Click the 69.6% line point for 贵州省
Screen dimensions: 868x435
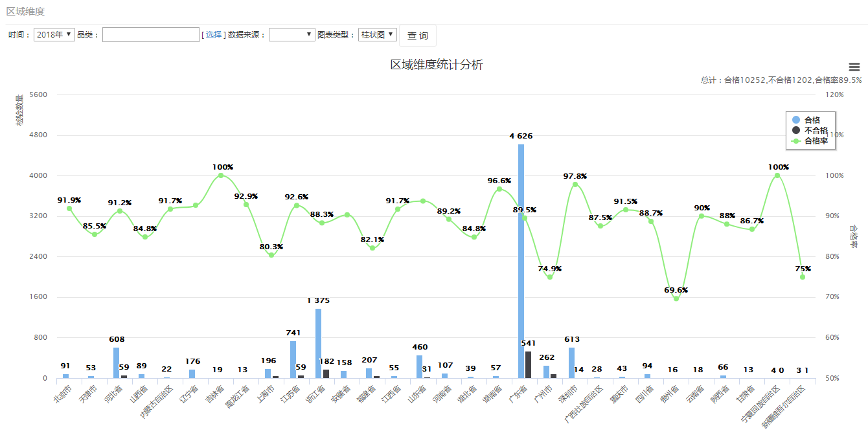coord(676,298)
